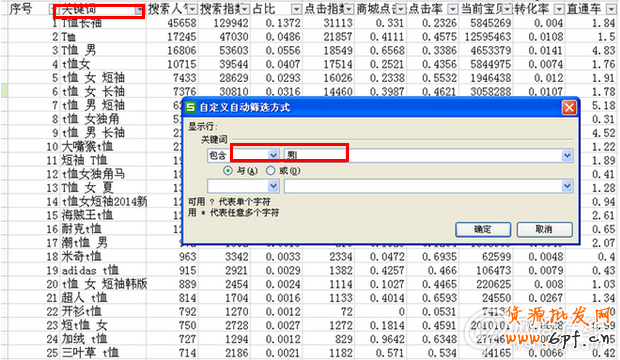The image size is (620, 360).
Task: Click the green WPS spreadsheet dialog icon
Action: [191, 107]
